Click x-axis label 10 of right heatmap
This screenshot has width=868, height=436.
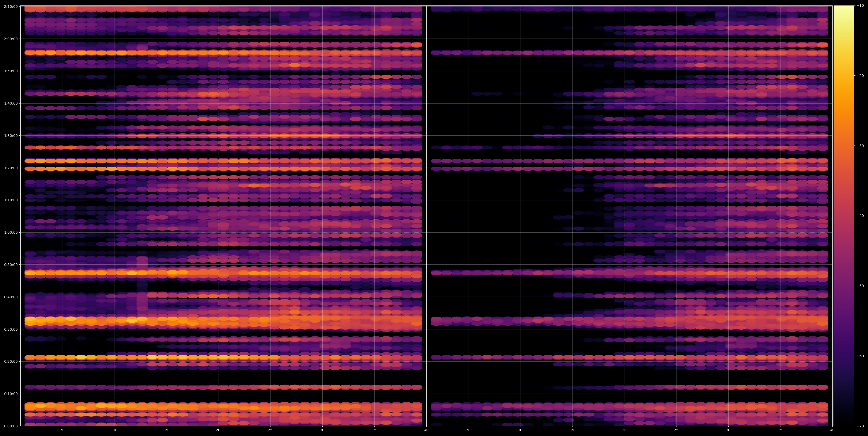[520, 430]
